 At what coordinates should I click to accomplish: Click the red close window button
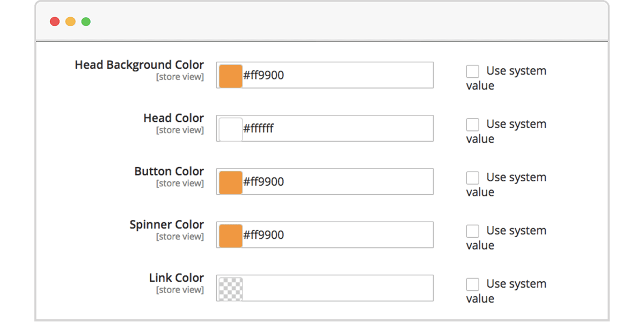coord(55,22)
